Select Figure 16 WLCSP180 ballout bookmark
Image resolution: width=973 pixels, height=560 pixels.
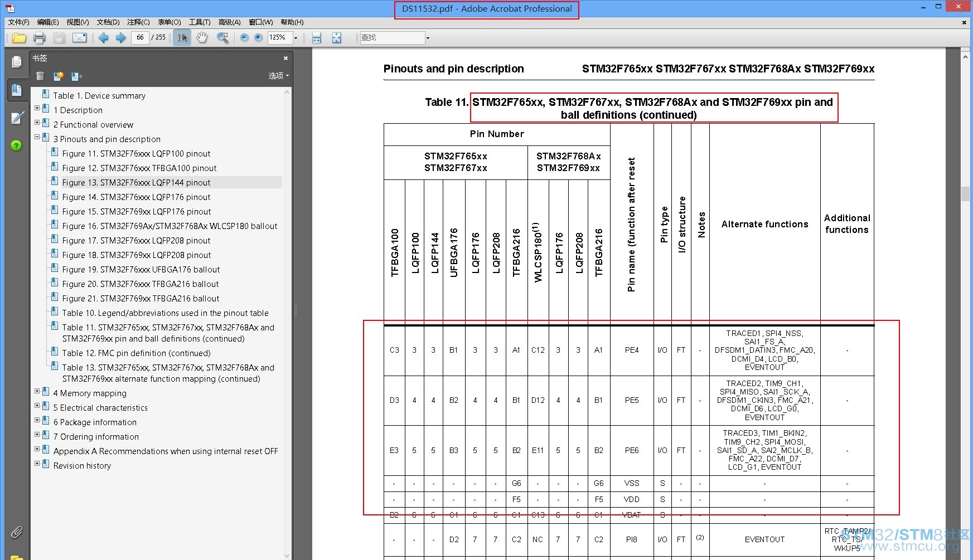(170, 226)
